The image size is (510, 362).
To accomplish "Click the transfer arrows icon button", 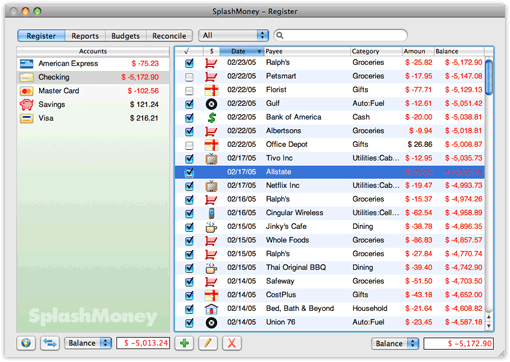I will pyautogui.click(x=50, y=343).
